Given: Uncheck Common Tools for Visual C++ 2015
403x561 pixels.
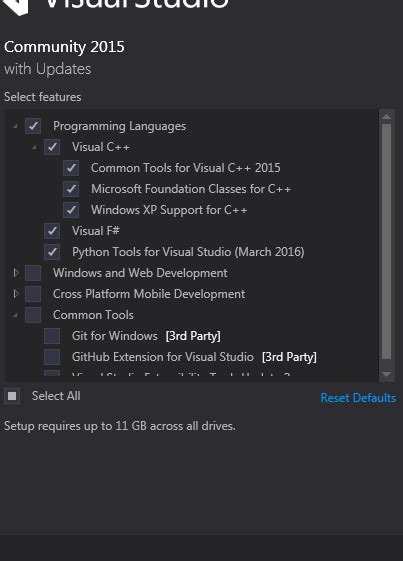Looking at the screenshot, I should [x=71, y=168].
